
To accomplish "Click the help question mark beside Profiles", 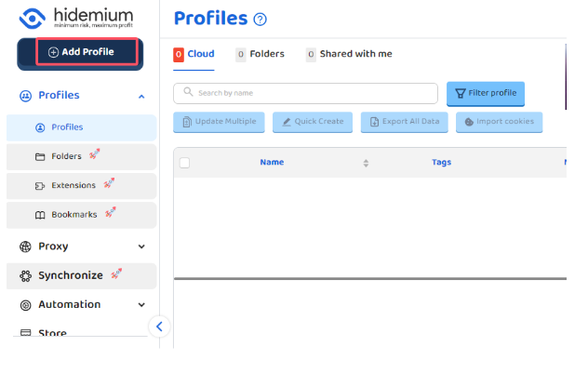I will 260,20.
